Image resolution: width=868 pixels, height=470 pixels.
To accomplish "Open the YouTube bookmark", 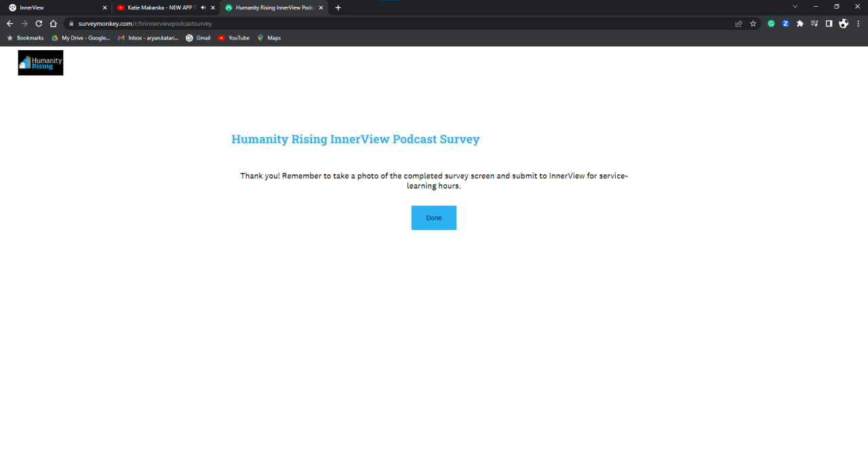I will click(x=234, y=38).
